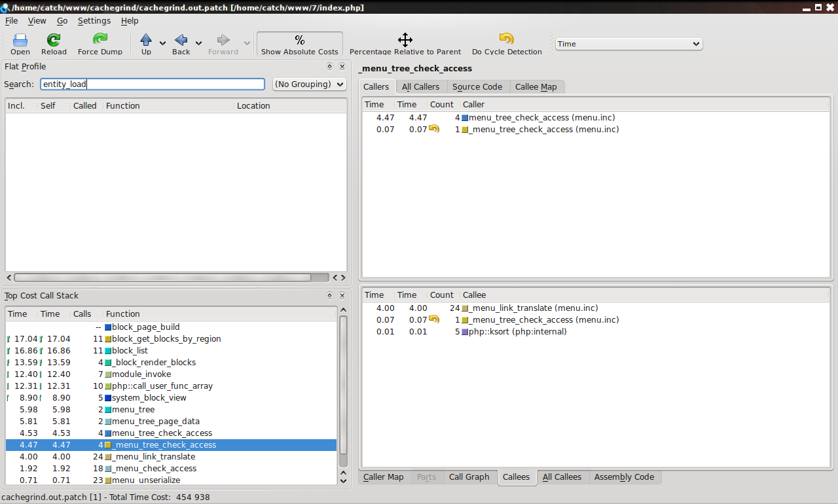Expand the Back history dropdown arrow
The width and height of the screenshot is (838, 504).
coord(198,44)
